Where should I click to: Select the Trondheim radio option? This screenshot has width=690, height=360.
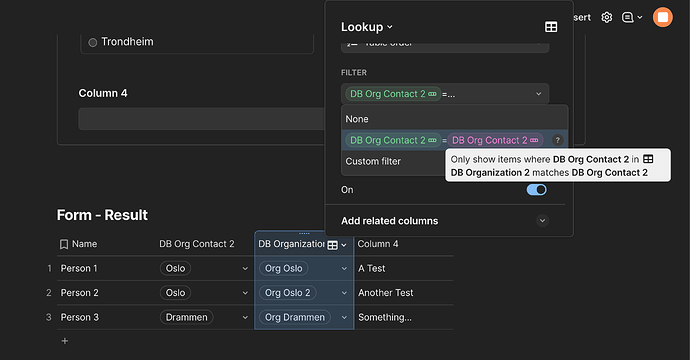[x=92, y=43]
